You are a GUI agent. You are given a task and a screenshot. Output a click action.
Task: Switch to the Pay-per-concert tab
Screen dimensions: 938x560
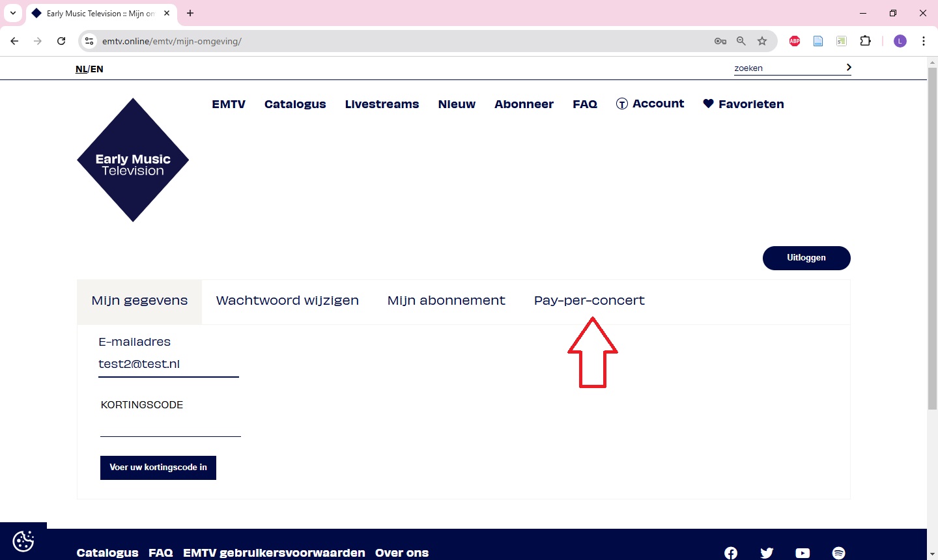pyautogui.click(x=589, y=301)
